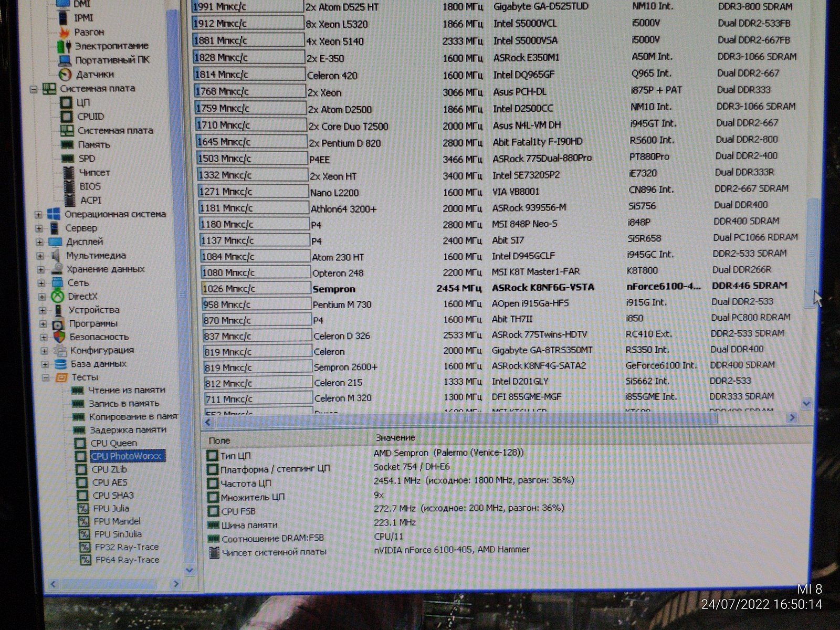Click the icon beside Конфигурация
Image resolution: width=840 pixels, height=630 pixels.
coord(60,351)
